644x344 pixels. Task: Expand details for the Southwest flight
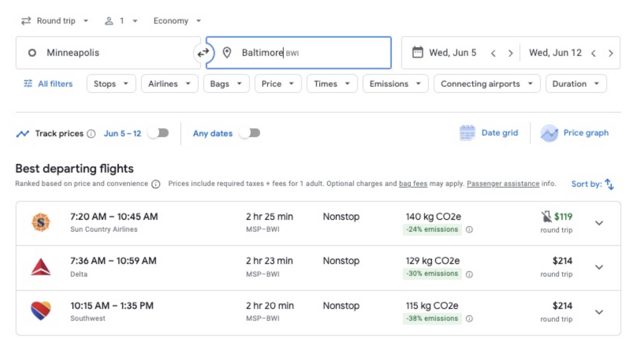599,312
